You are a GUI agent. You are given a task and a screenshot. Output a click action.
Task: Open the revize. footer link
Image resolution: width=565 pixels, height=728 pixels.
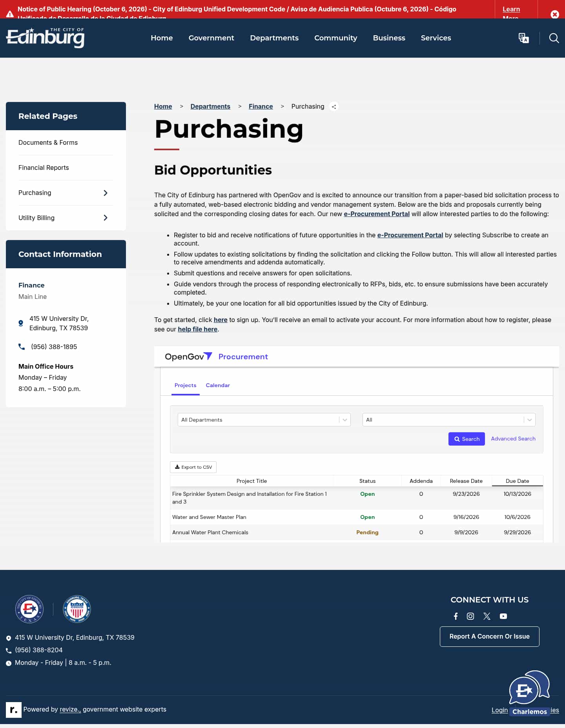70,710
